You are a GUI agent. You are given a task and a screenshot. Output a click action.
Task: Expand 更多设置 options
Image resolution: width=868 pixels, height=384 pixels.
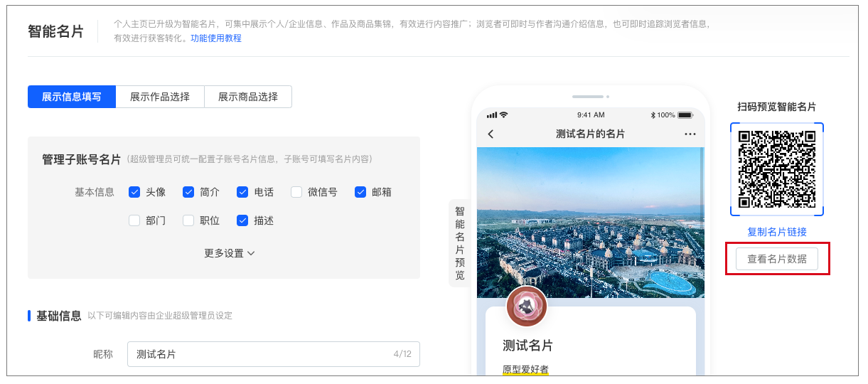coord(230,253)
